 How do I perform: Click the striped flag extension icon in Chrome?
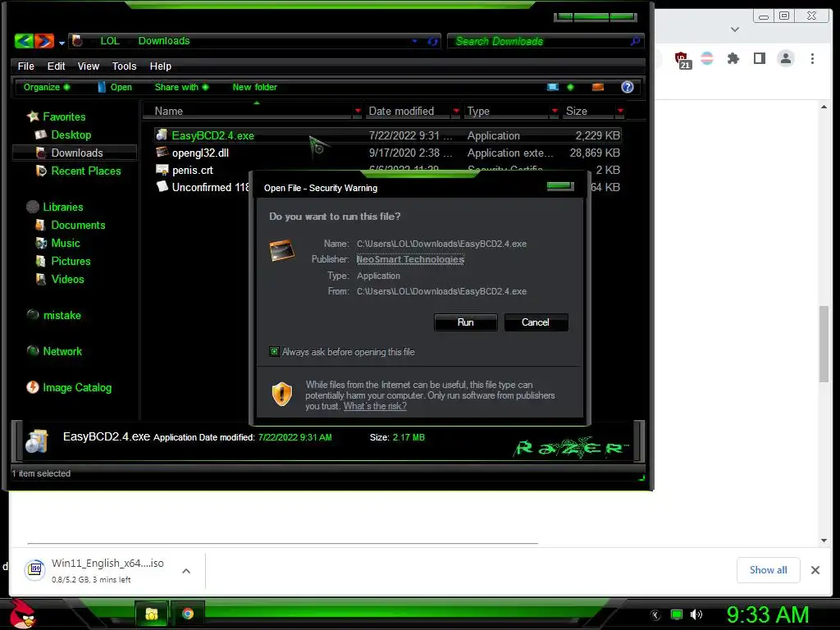(x=707, y=58)
